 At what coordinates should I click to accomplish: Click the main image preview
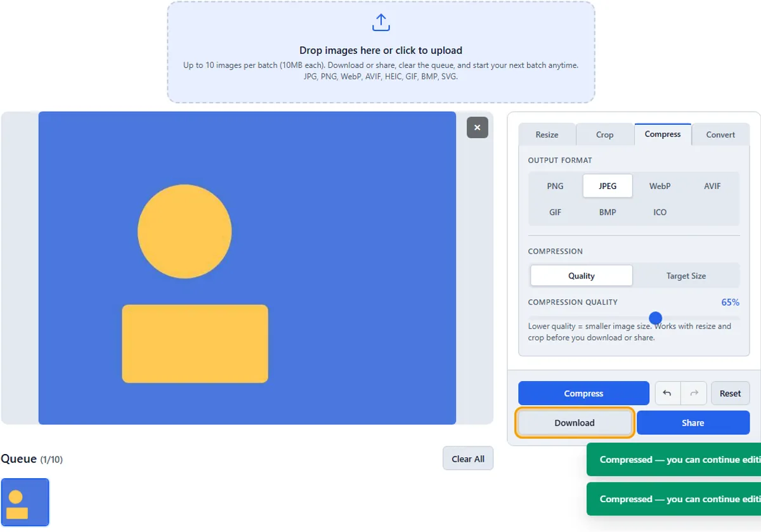pyautogui.click(x=247, y=268)
